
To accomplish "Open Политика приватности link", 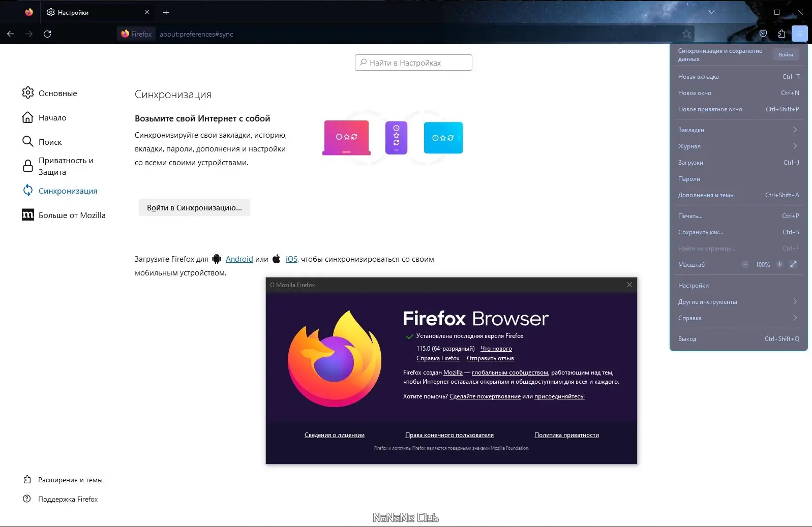I will coord(566,435).
